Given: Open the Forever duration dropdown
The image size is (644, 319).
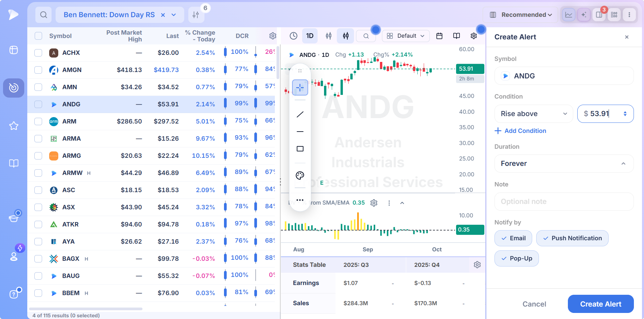Looking at the screenshot, I should pyautogui.click(x=564, y=164).
